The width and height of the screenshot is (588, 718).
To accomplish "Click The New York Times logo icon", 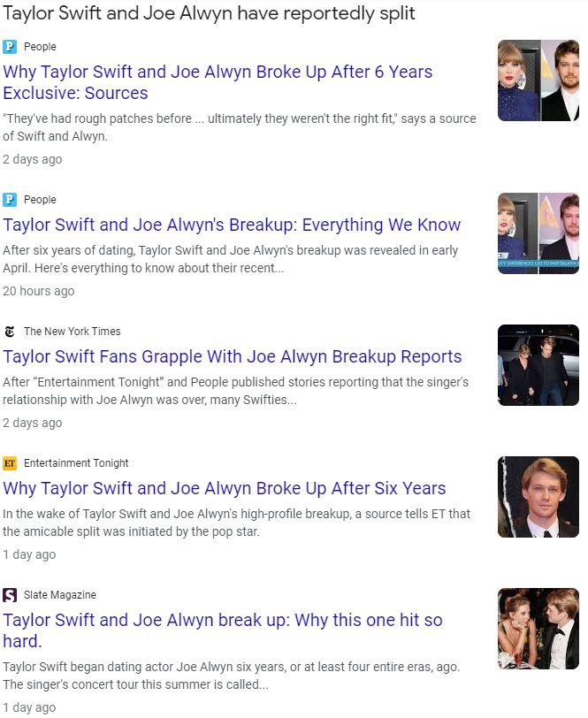I will (10, 332).
